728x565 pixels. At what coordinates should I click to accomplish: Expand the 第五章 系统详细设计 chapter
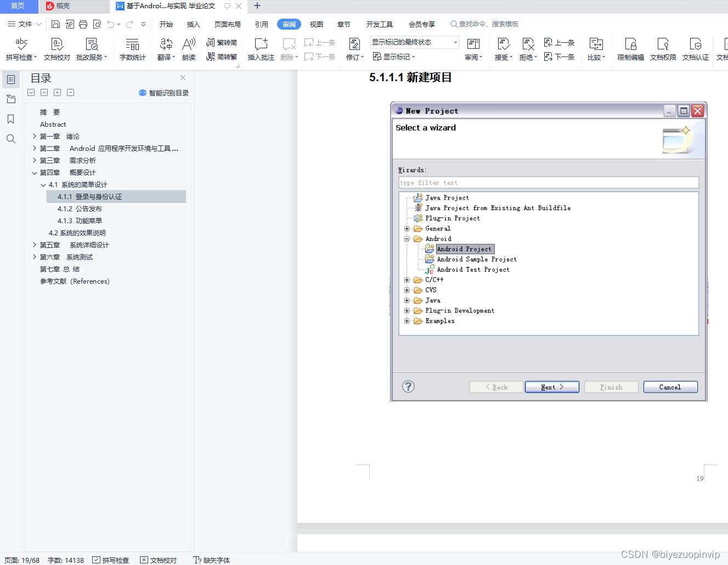(35, 245)
